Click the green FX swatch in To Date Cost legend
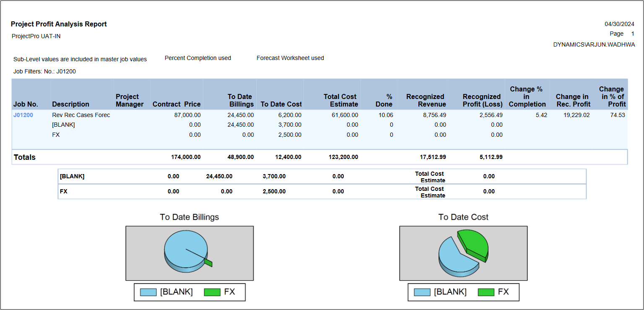The width and height of the screenshot is (644, 310). point(486,292)
